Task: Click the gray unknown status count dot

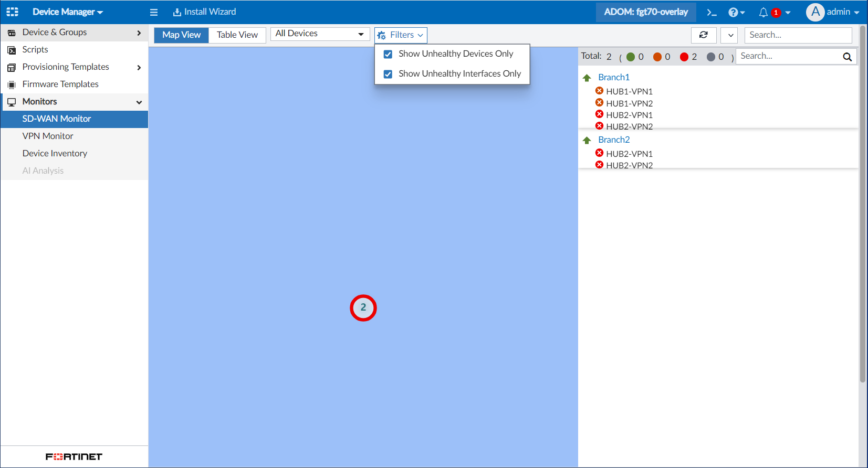Action: [x=711, y=57]
